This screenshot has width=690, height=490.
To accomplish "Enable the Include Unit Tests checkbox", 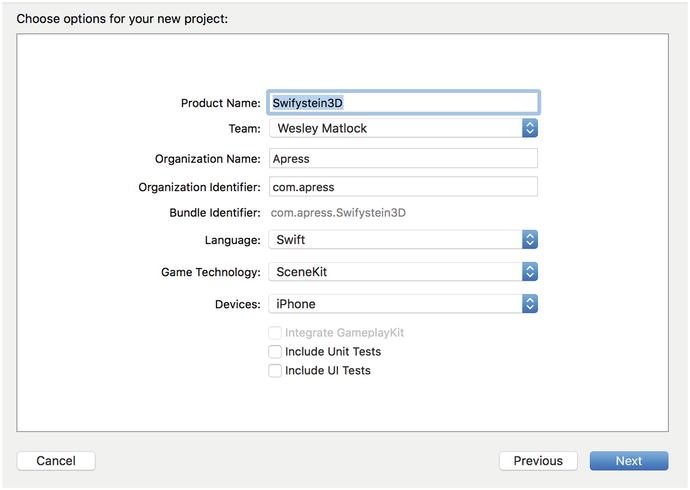I will coord(275,351).
